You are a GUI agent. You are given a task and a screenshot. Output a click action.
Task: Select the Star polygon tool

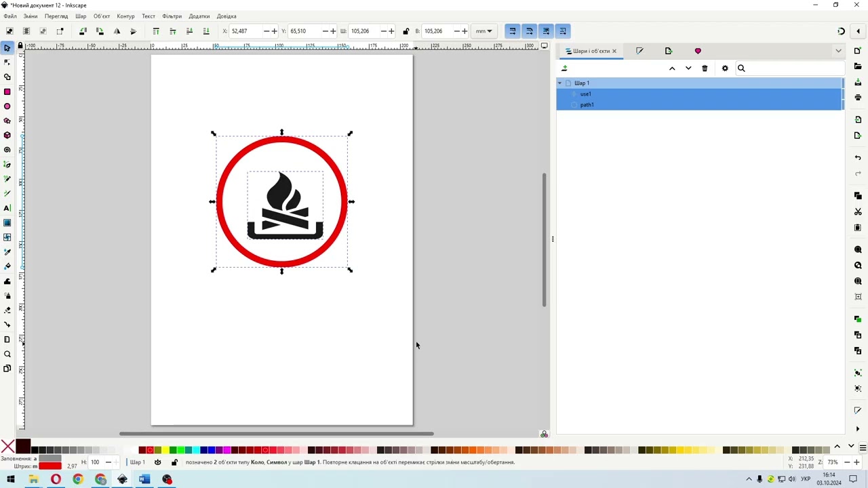click(7, 121)
